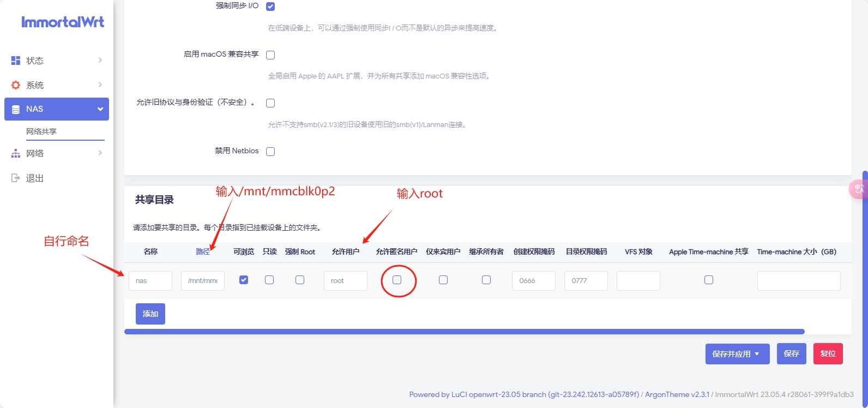Click the 状态 dashboard icon in sidebar
Image resolution: width=868 pixels, height=408 pixels.
[x=16, y=61]
